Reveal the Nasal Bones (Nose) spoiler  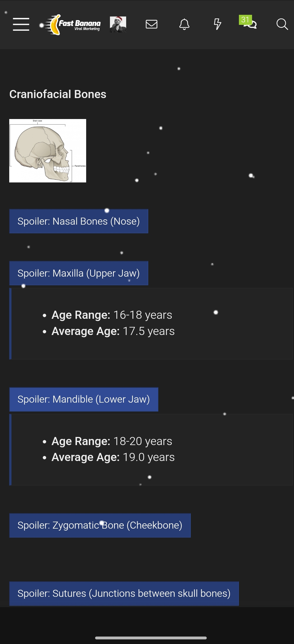tap(79, 221)
